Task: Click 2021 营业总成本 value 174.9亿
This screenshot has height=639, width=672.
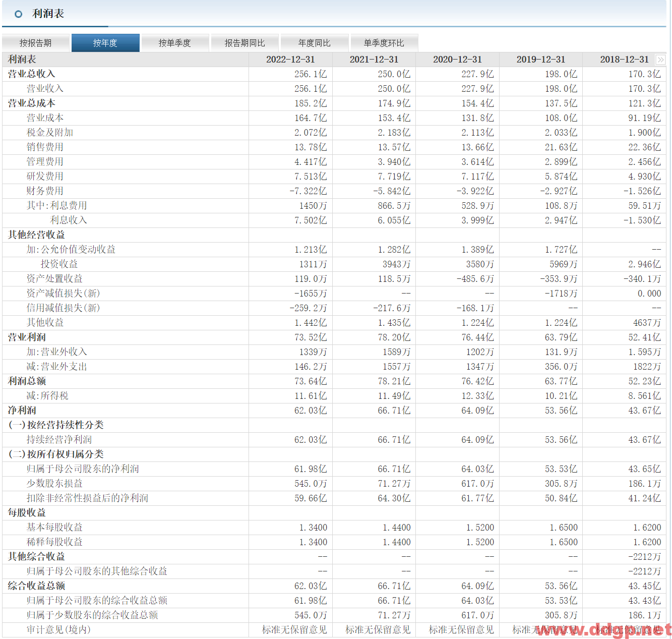Action: coord(394,103)
